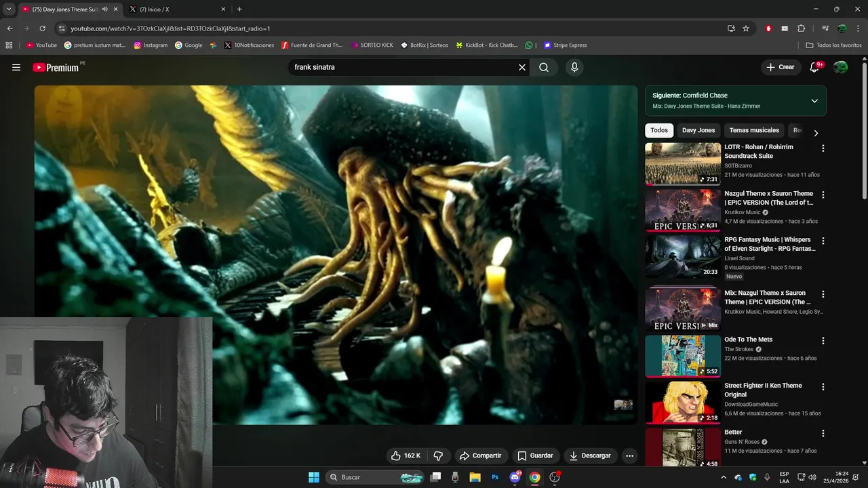Viewport: 868px width, 488px height.
Task: Open Chrome media controls button
Action: (825, 28)
